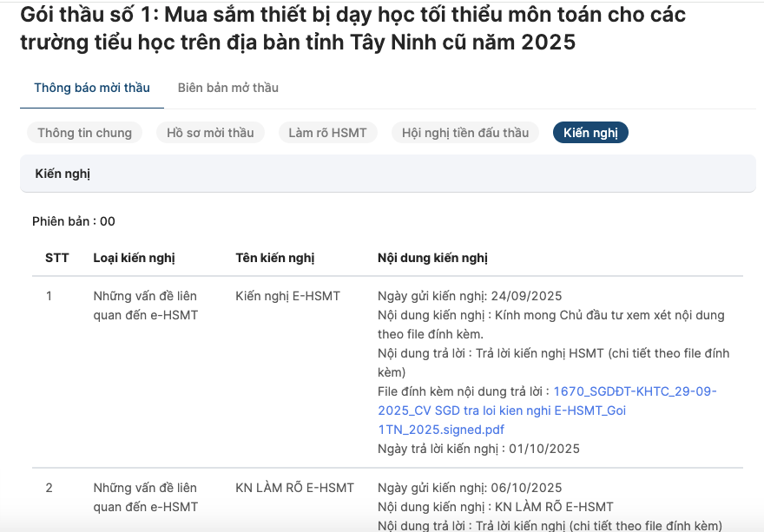This screenshot has width=764, height=532.
Task: Click the STT column header
Action: click(x=57, y=257)
